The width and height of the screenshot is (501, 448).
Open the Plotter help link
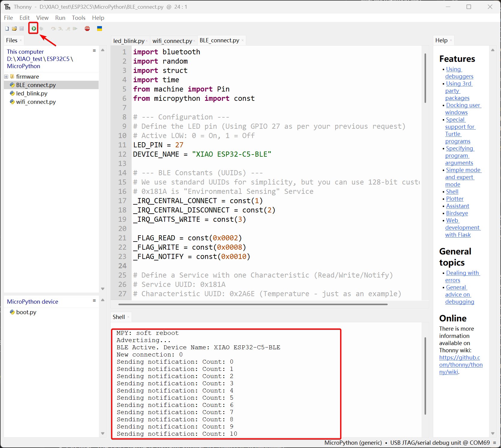[x=455, y=199]
